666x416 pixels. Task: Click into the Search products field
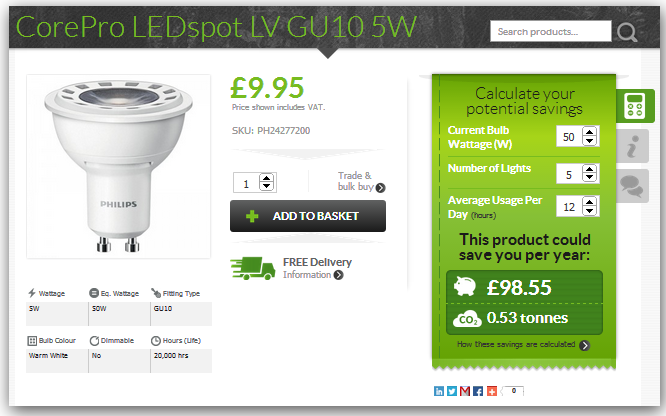(550, 31)
